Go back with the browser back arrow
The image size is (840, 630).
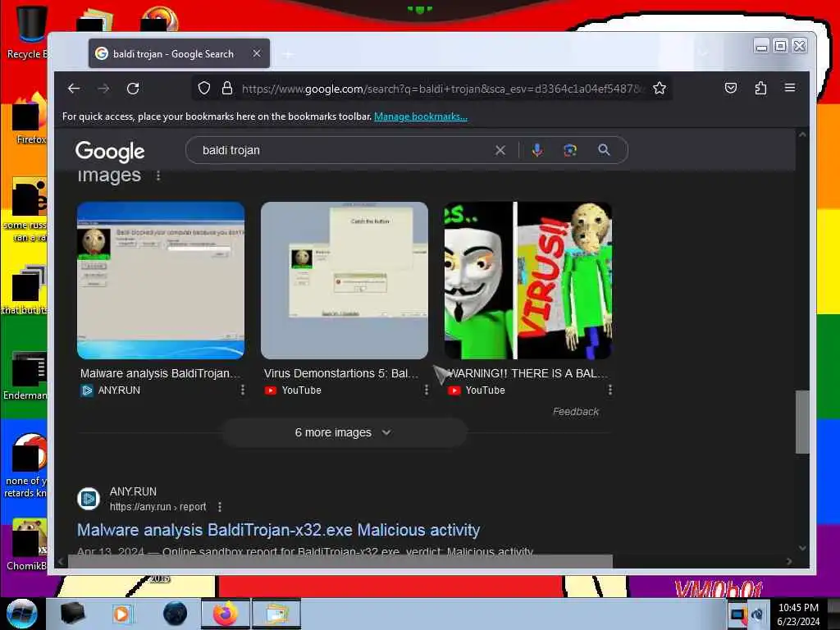(x=74, y=89)
